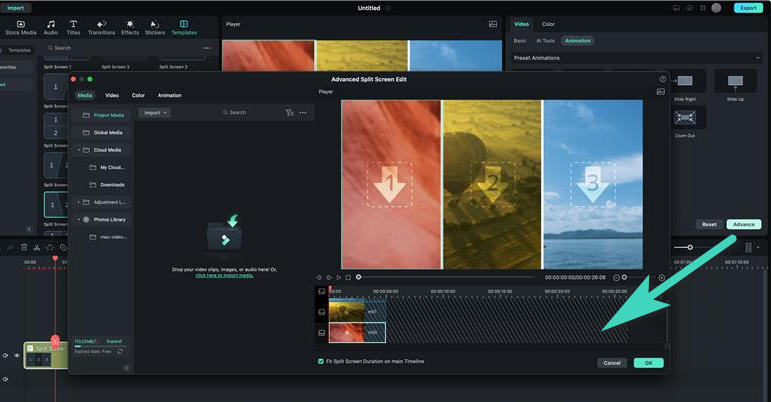Click the help icon in Advanced Split Screen Edit
The height and width of the screenshot is (402, 771).
[662, 79]
